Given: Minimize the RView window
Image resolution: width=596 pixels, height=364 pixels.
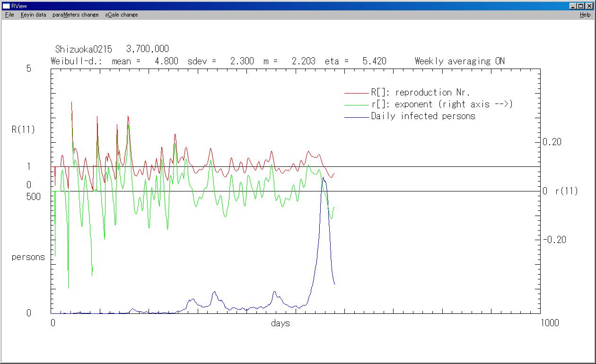Looking at the screenshot, I should click(573, 6).
